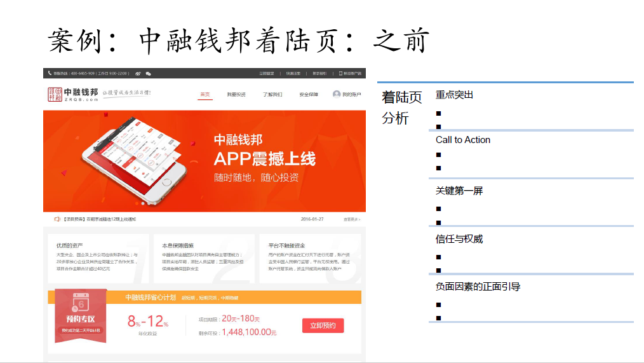Open the 新手指引 link
This screenshot has height=363, width=644.
click(319, 73)
